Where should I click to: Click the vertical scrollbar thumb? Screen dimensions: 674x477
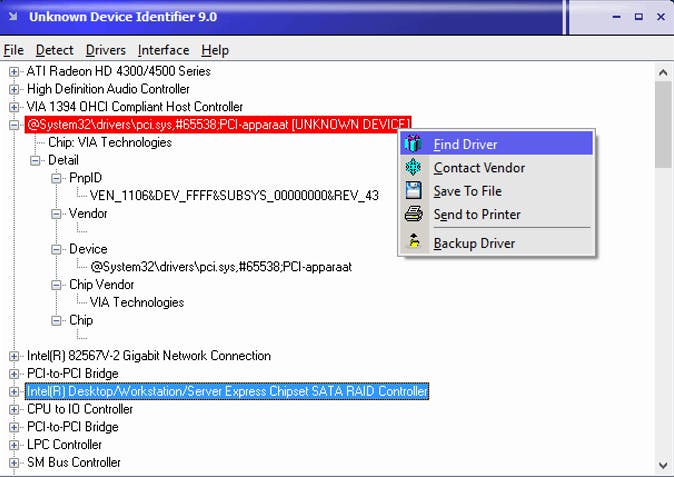coord(663,125)
